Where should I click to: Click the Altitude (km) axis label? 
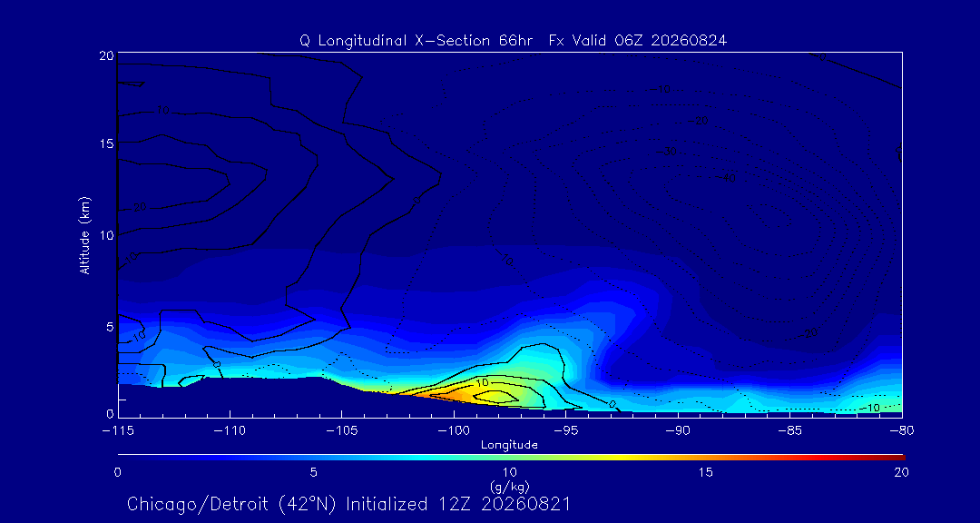click(84, 234)
